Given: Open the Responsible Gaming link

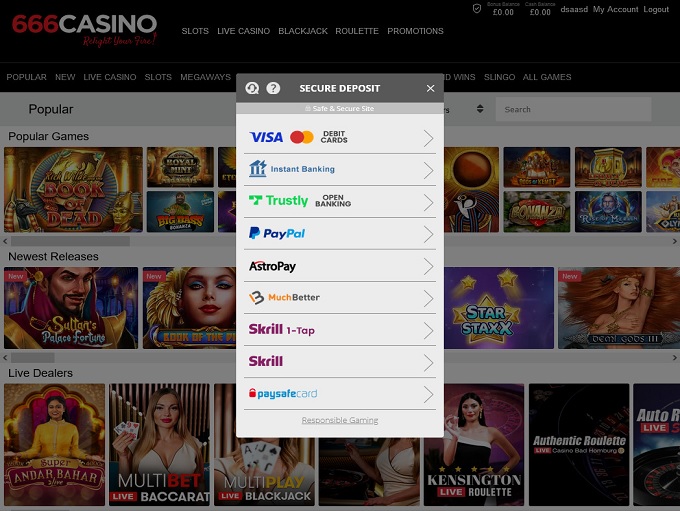Looking at the screenshot, I should coord(340,420).
